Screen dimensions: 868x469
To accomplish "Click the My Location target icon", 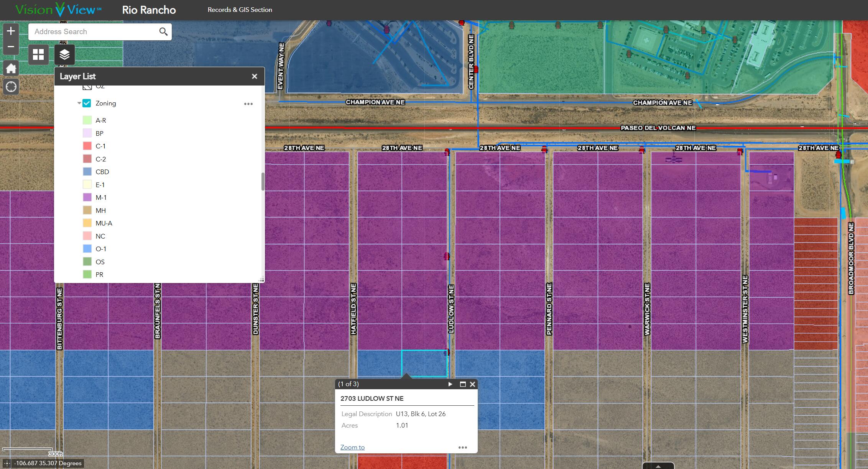I will (x=11, y=87).
